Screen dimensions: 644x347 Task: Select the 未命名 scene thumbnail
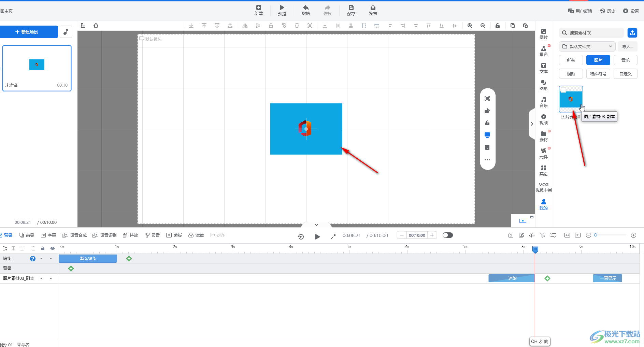[37, 68]
